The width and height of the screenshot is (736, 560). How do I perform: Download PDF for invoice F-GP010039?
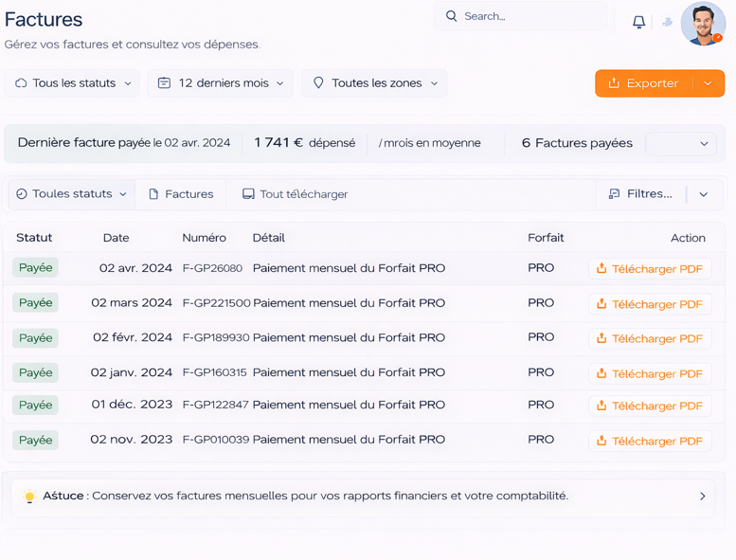coord(650,441)
